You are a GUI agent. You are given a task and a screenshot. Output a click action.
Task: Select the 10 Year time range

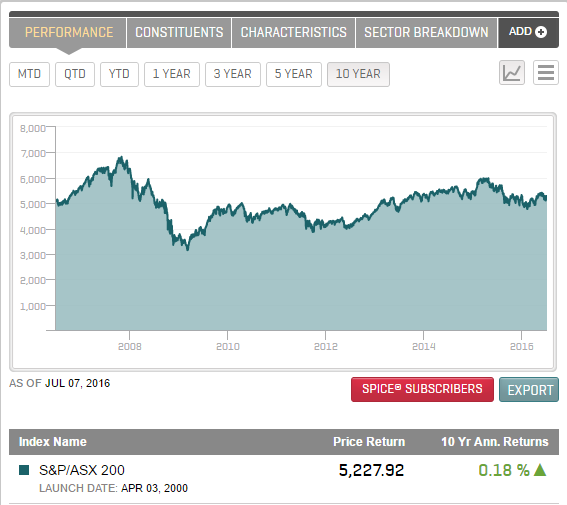(x=358, y=74)
